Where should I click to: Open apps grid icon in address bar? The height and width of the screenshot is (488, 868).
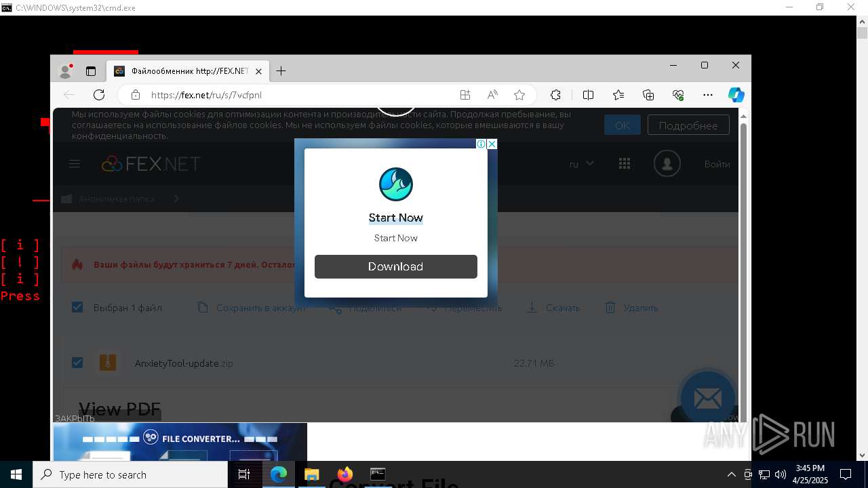465,95
